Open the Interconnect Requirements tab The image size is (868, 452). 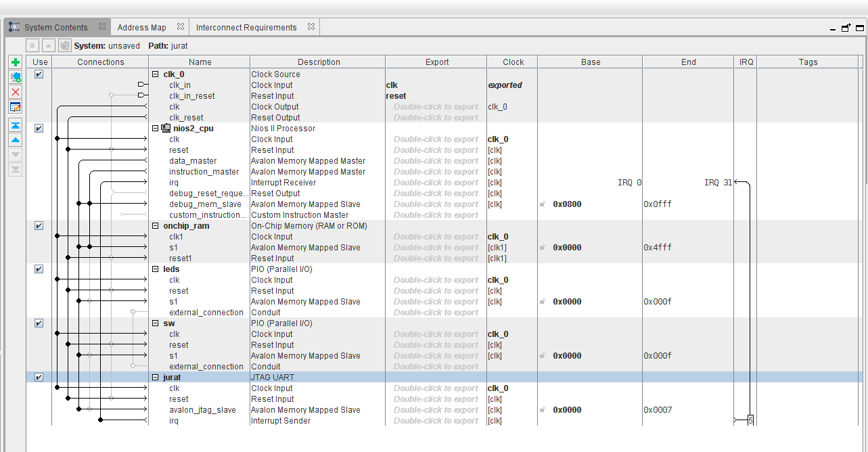coord(246,28)
